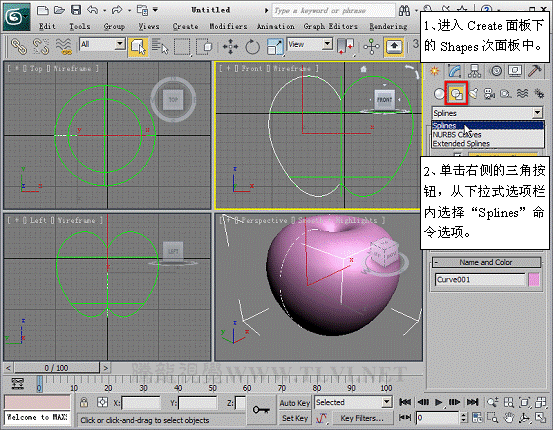The image size is (553, 430).
Task: Activate the Select and Rotate tool
Action: pos(252,46)
